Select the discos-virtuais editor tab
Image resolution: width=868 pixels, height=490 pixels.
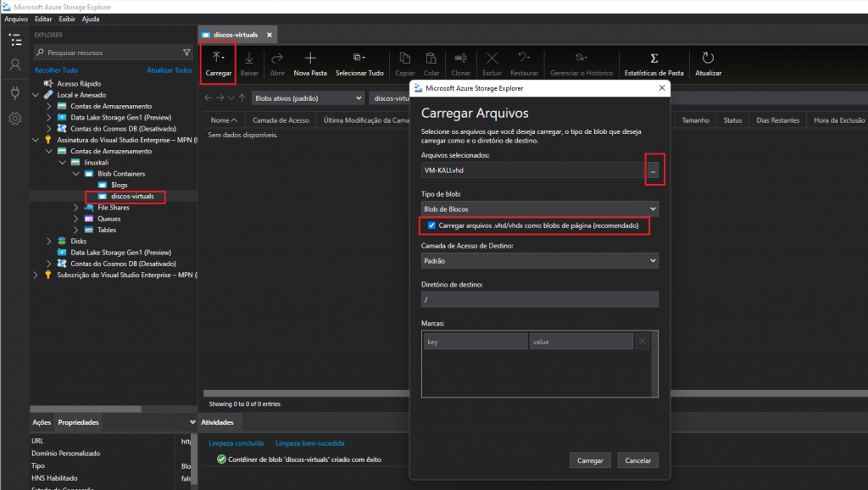point(236,35)
